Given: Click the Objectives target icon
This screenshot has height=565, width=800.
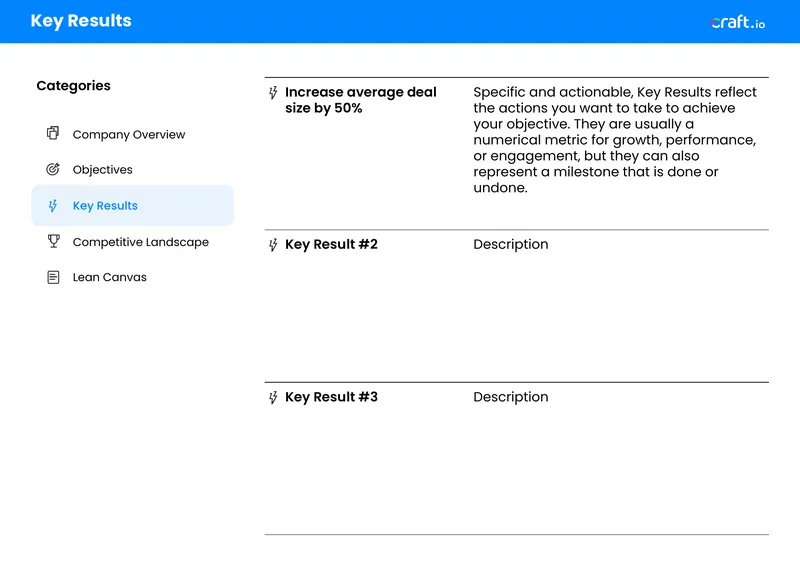Looking at the screenshot, I should coord(53,169).
